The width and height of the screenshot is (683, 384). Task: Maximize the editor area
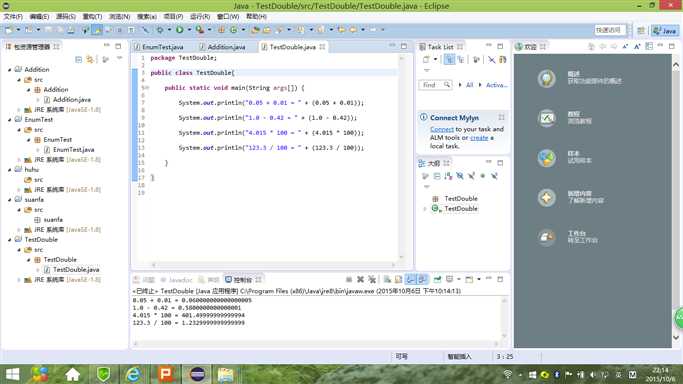[404, 46]
